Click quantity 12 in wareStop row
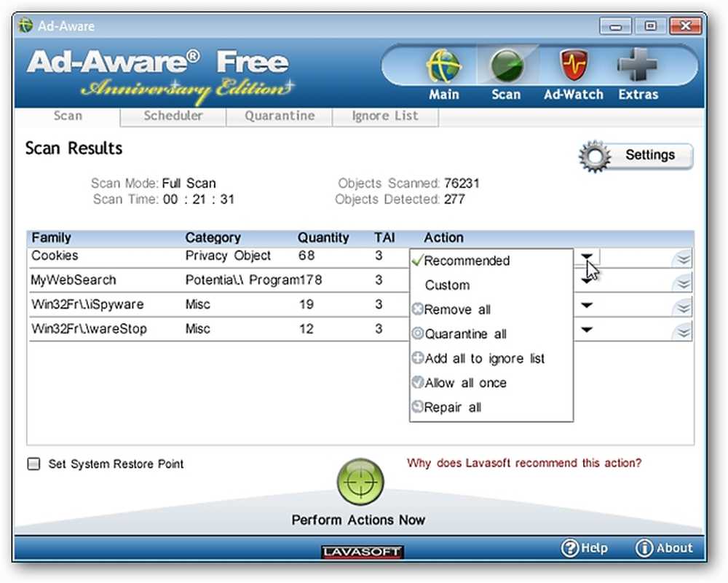Screen dimensions: 728x583 pos(306,329)
